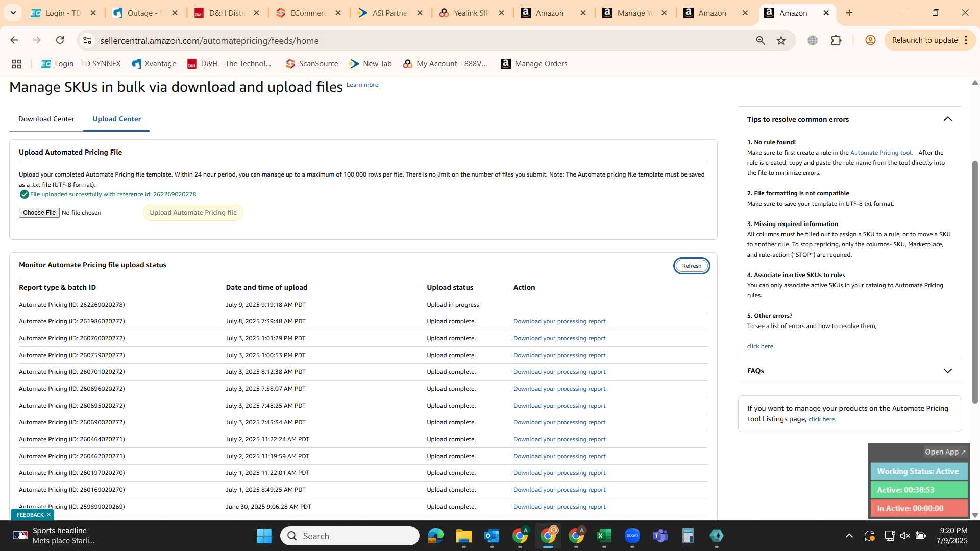Open Zoom from taskbar
This screenshot has height=551, width=980.
pos(632,536)
